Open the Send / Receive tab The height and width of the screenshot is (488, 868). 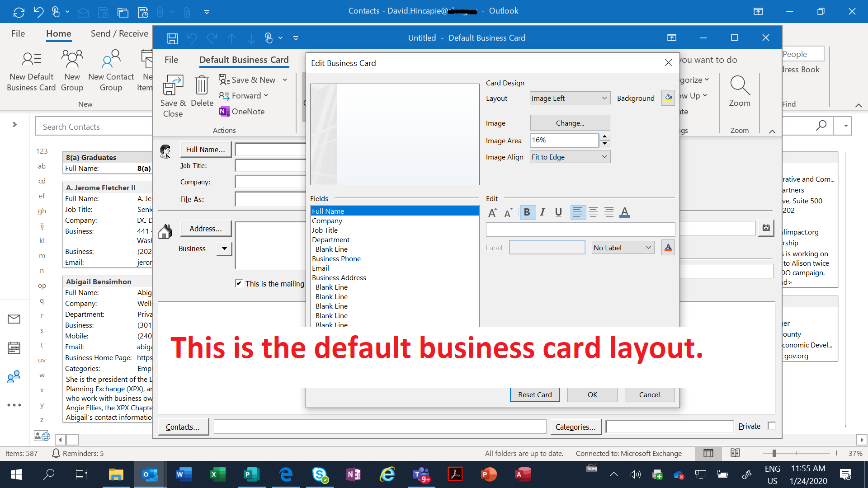[x=119, y=33]
